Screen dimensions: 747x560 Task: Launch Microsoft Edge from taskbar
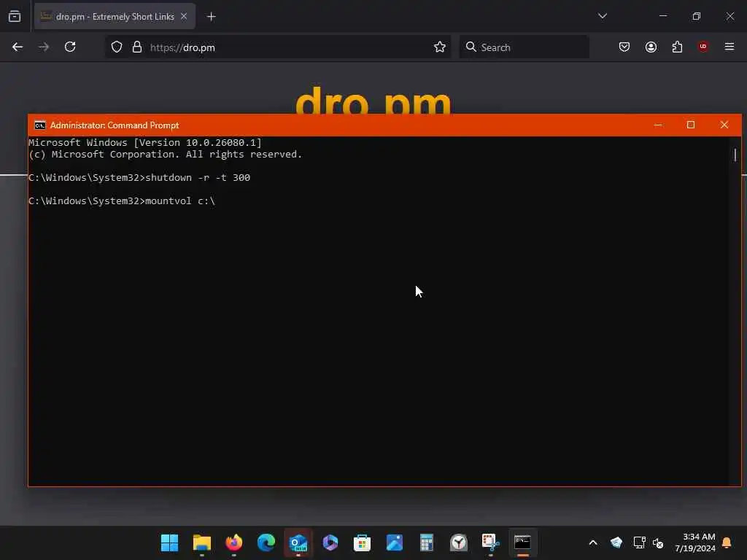(266, 542)
